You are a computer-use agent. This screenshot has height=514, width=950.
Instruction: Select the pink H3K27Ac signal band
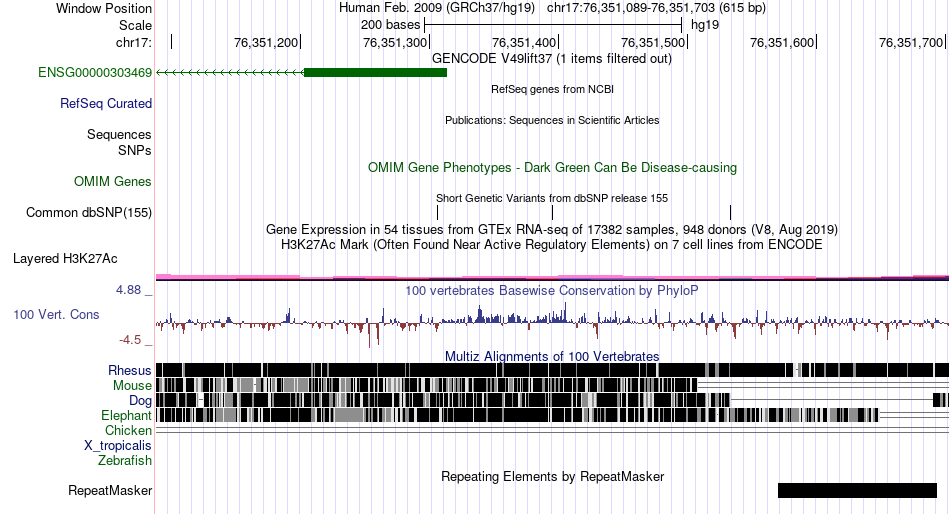(x=553, y=278)
